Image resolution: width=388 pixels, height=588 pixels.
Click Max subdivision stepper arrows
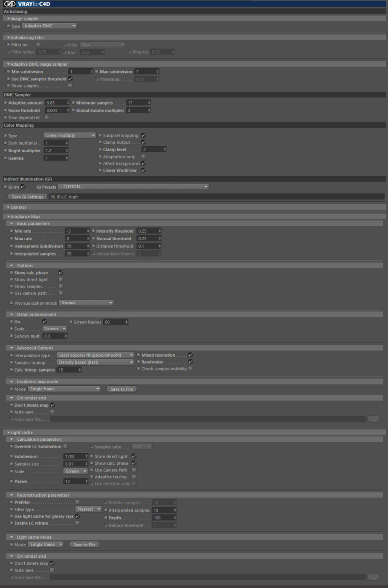click(157, 72)
